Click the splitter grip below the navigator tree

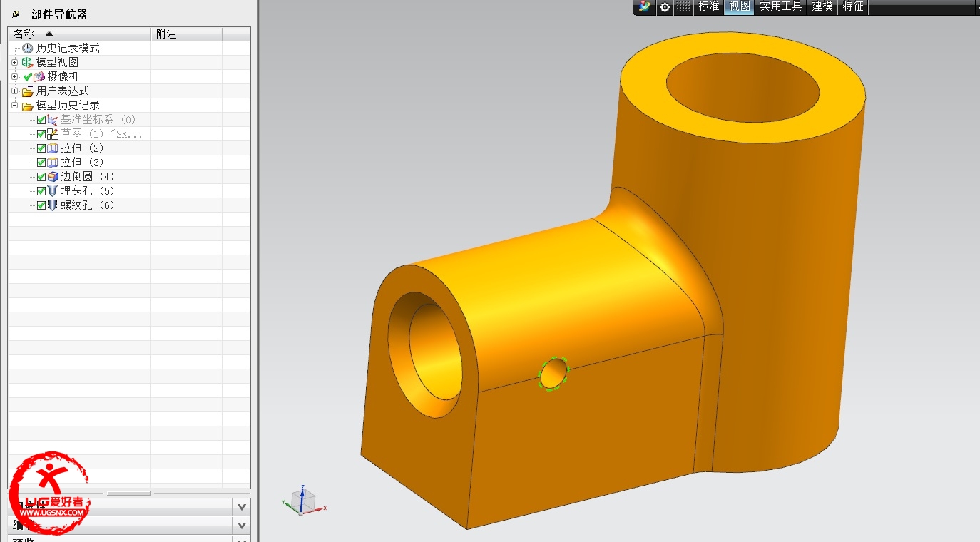[x=129, y=494]
